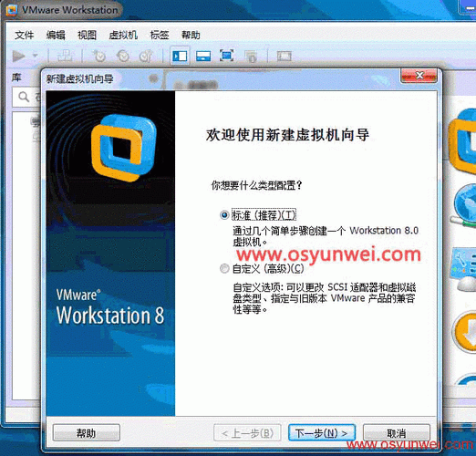This screenshot has height=456, width=476.
Task: Click the full screen mode icon
Action: pos(226,56)
